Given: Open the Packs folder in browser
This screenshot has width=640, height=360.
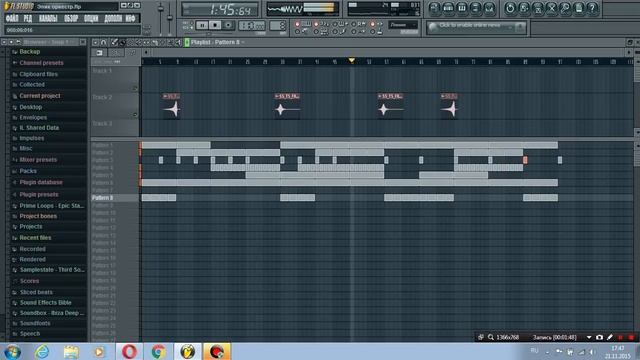Looking at the screenshot, I should click(x=28, y=171).
